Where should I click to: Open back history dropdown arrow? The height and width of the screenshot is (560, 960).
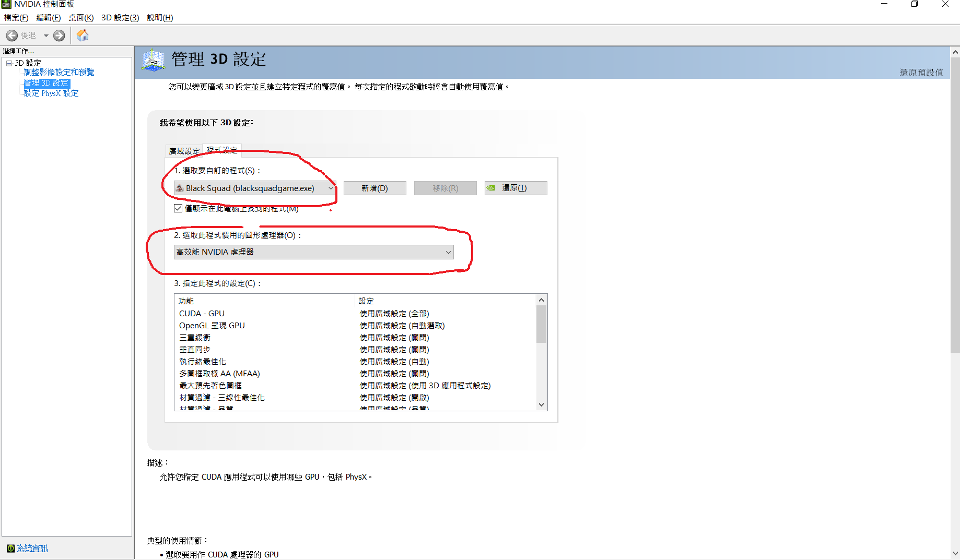pos(46,35)
